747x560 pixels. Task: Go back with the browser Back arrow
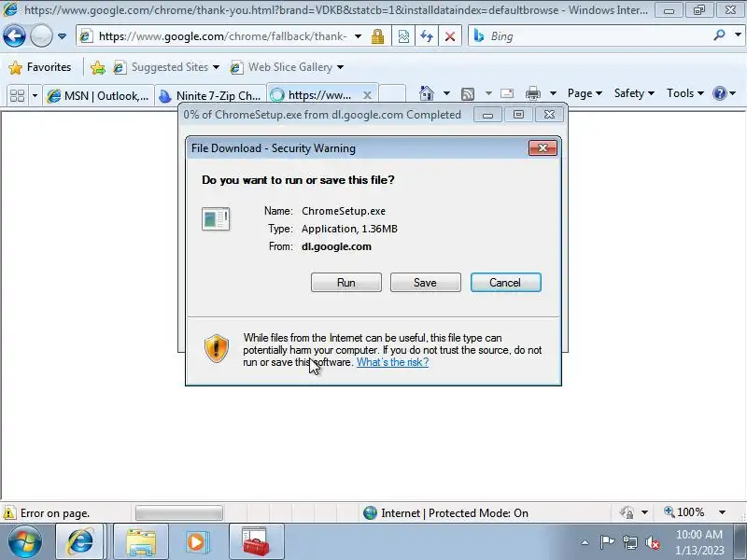[14, 35]
